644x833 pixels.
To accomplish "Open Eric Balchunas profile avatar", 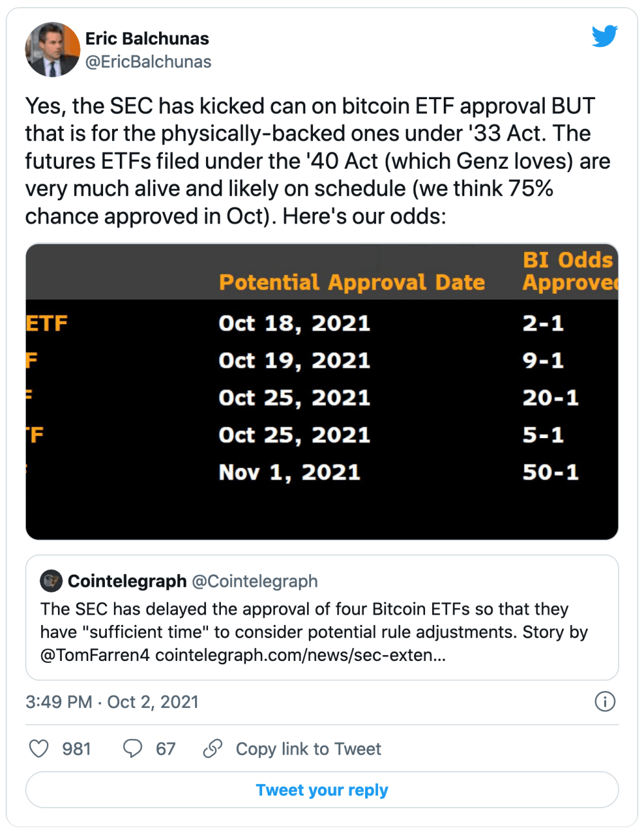I will 52,50.
